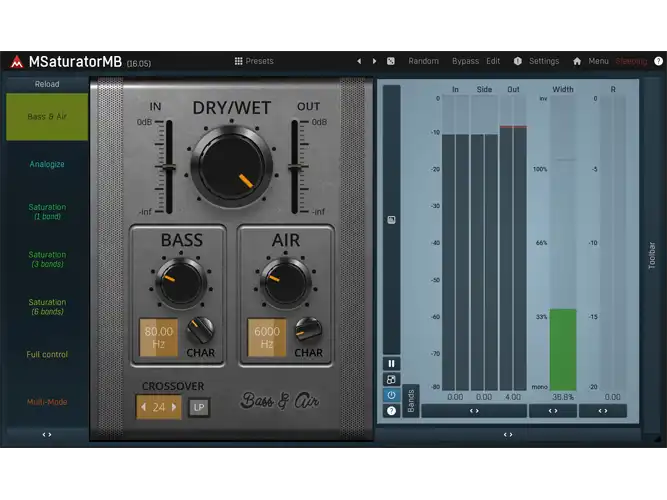Go to previous preset arrow
The image size is (667, 500).
359,61
